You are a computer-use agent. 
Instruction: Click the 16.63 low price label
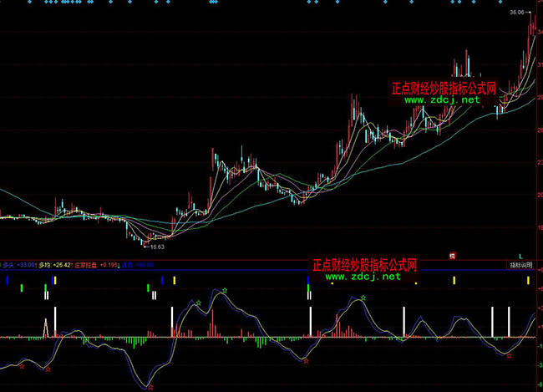(155, 247)
